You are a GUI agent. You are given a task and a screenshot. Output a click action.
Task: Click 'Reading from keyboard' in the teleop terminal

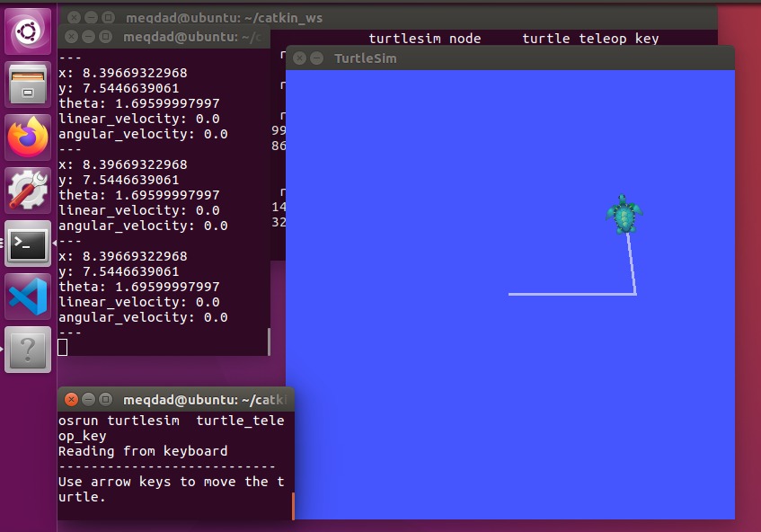(x=143, y=451)
